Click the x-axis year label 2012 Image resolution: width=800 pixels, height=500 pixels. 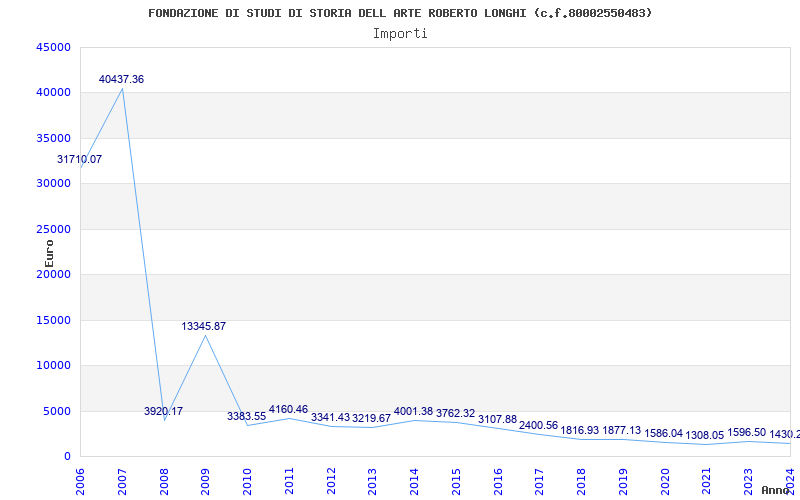[x=331, y=482]
